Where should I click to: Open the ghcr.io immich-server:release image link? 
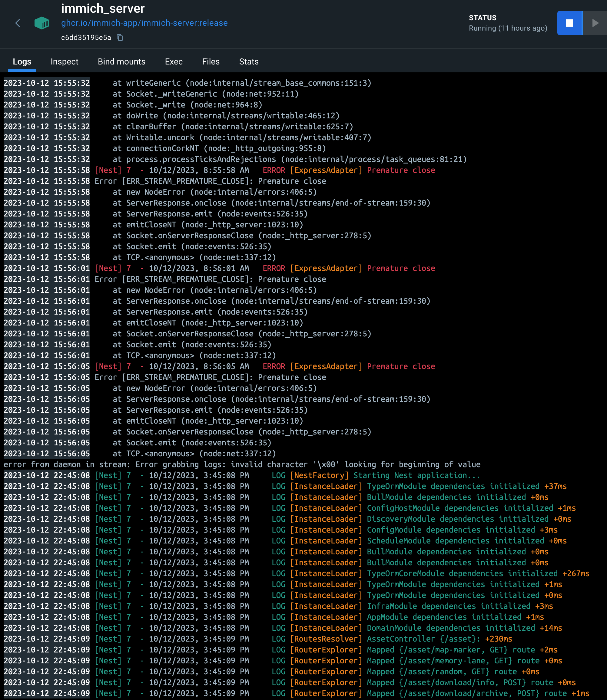click(144, 23)
